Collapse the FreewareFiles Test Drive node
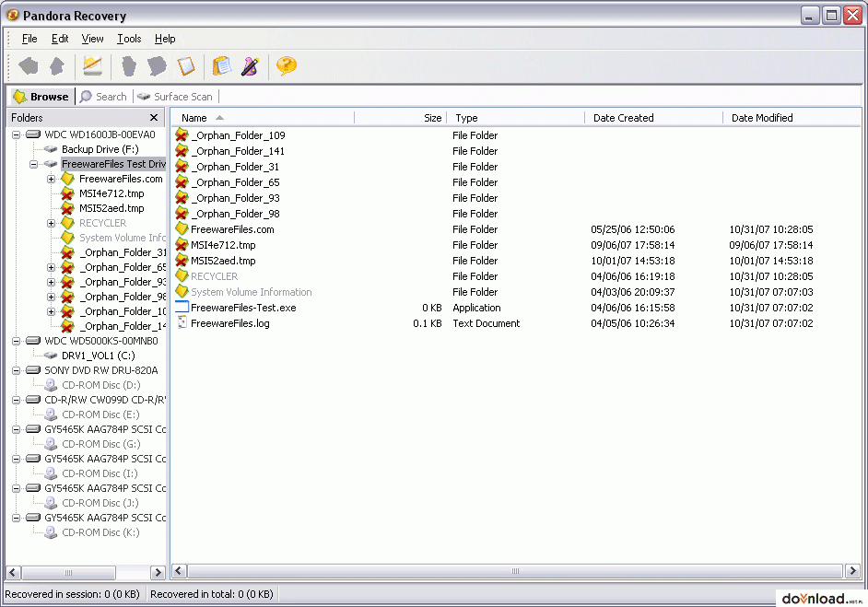The height and width of the screenshot is (607, 868). (x=34, y=164)
